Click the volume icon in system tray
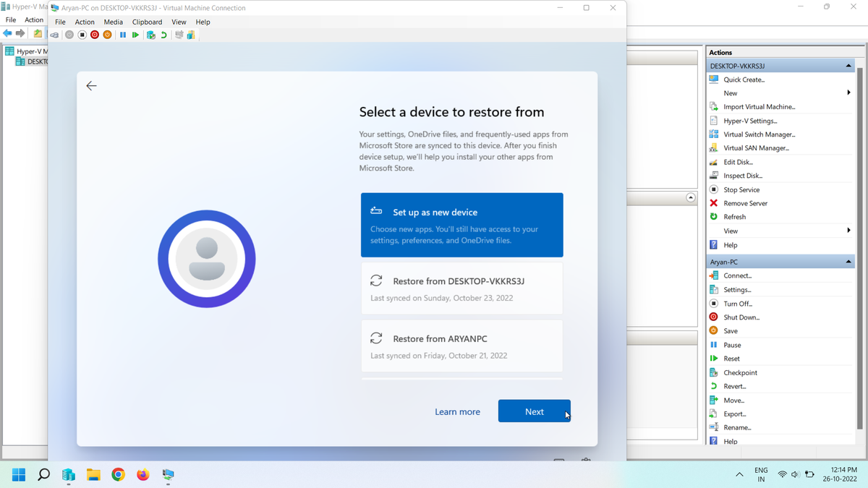868x488 pixels. (796, 475)
